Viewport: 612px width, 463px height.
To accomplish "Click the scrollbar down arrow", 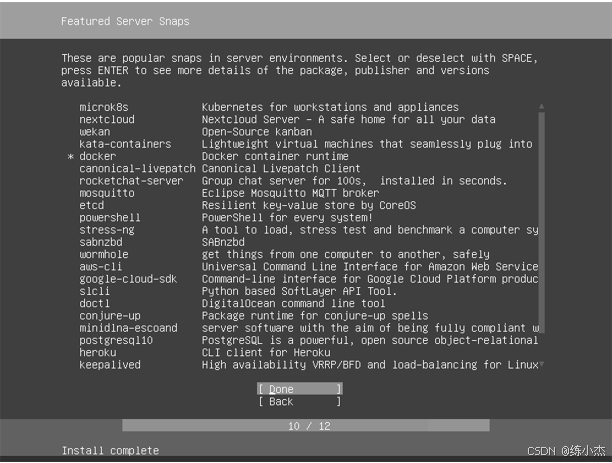I will coord(541,365).
